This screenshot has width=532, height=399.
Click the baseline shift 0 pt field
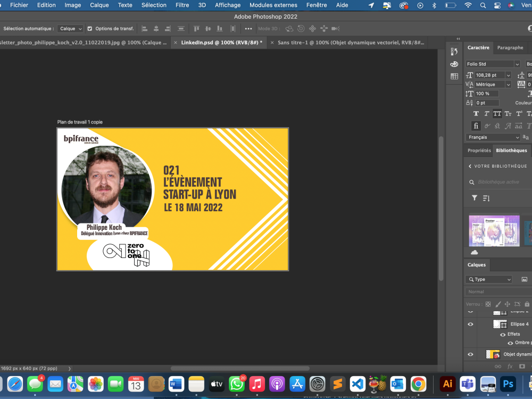[x=487, y=103]
